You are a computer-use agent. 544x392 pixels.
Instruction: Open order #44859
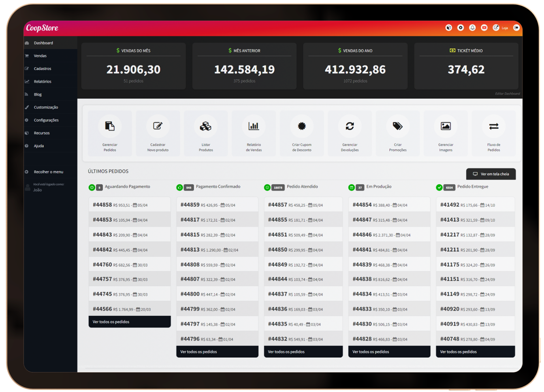pos(217,205)
